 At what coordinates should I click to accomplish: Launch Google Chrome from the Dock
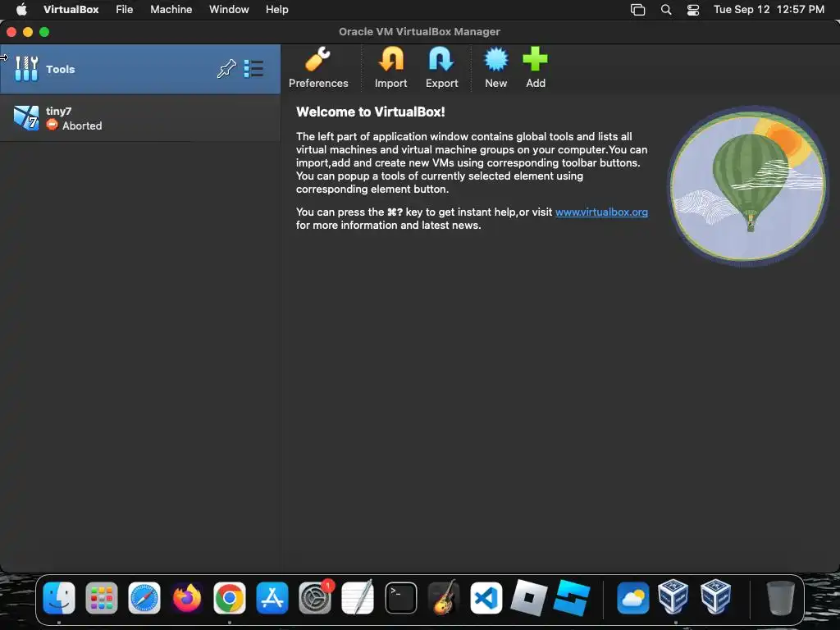pos(230,598)
